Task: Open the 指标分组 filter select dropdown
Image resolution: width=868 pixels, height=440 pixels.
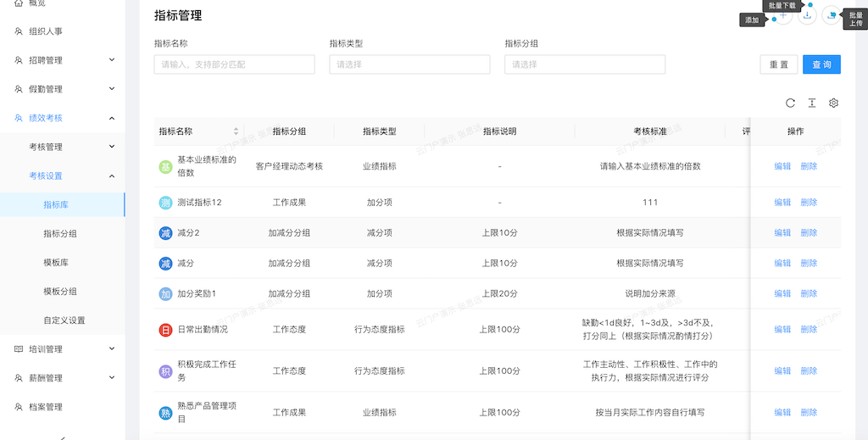Action: (585, 64)
